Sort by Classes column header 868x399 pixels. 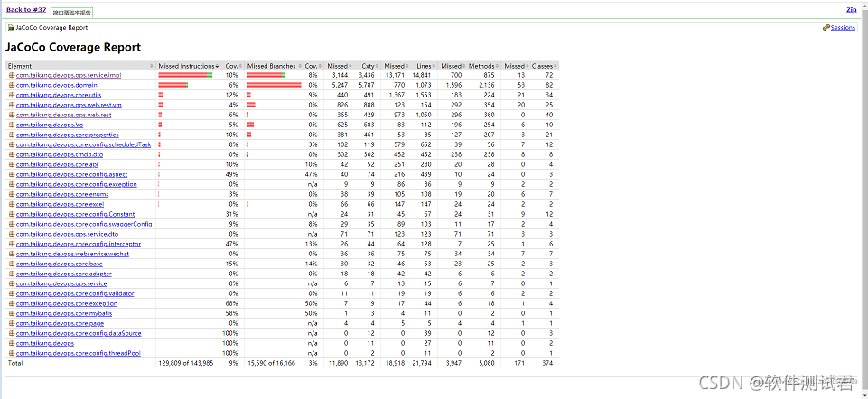[x=544, y=66]
